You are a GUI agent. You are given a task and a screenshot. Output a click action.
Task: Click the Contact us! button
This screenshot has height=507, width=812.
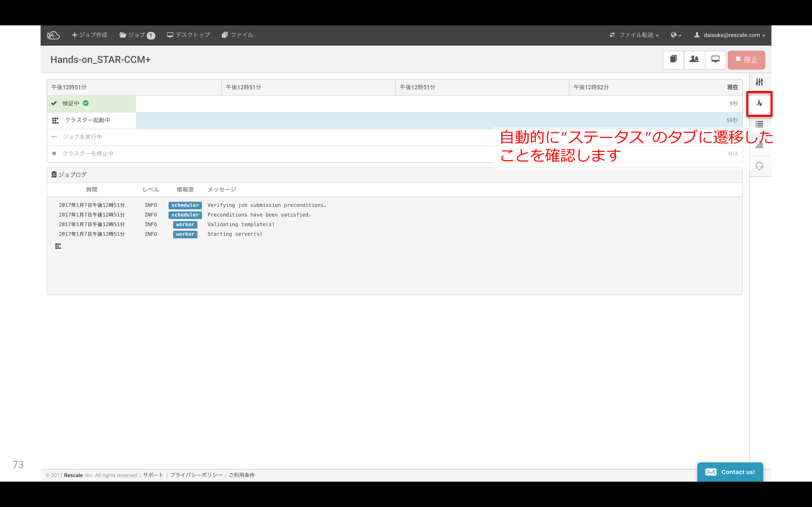tap(730, 472)
